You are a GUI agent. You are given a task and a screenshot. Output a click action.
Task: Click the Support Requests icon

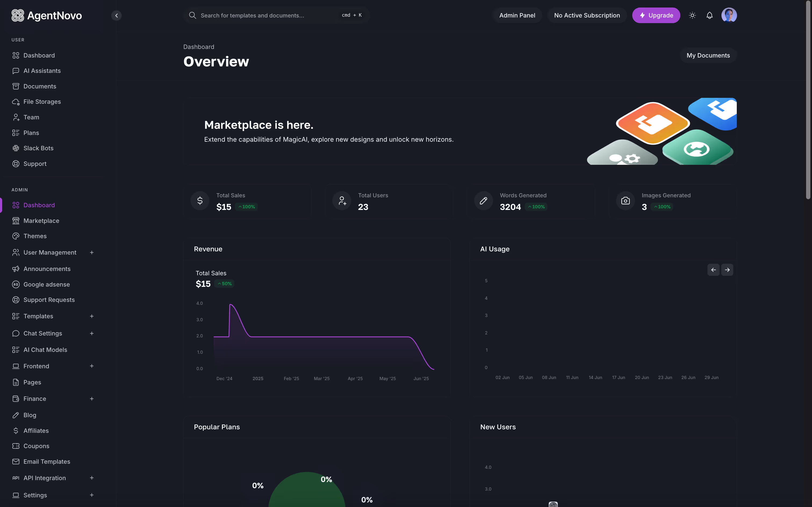point(16,300)
